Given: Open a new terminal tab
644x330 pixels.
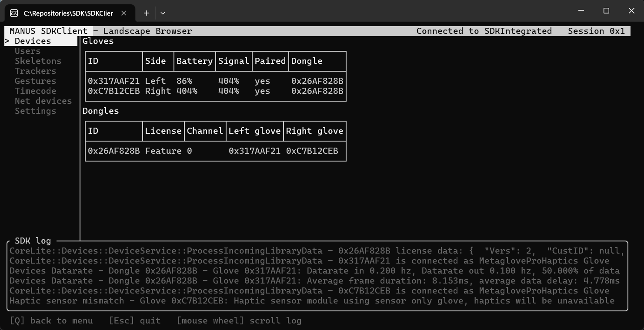Looking at the screenshot, I should 147,13.
